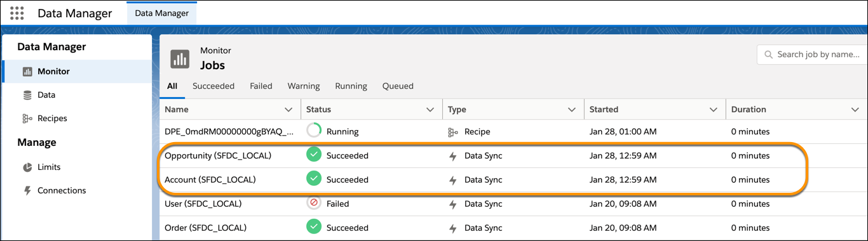Expand the Status column dropdown chevron
This screenshot has height=241, width=868.
coord(430,110)
